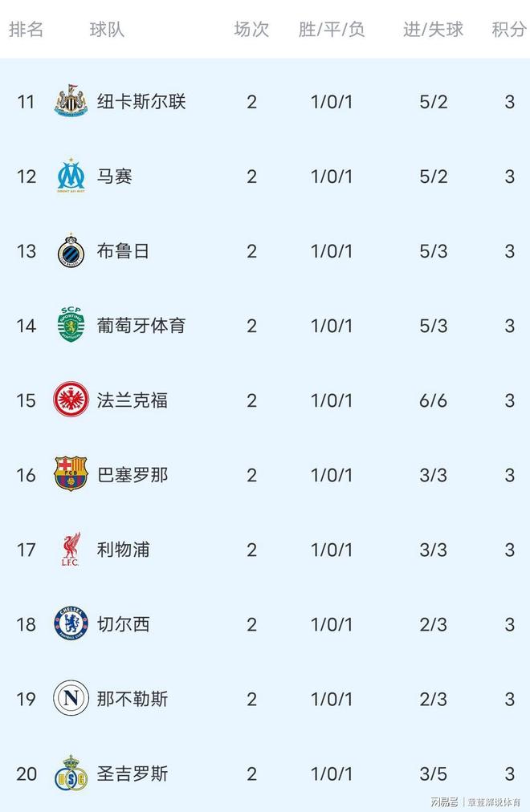Open the Eintracht Frankfurt eagle logo
Screen dimensions: 530x812
pyautogui.click(x=71, y=400)
